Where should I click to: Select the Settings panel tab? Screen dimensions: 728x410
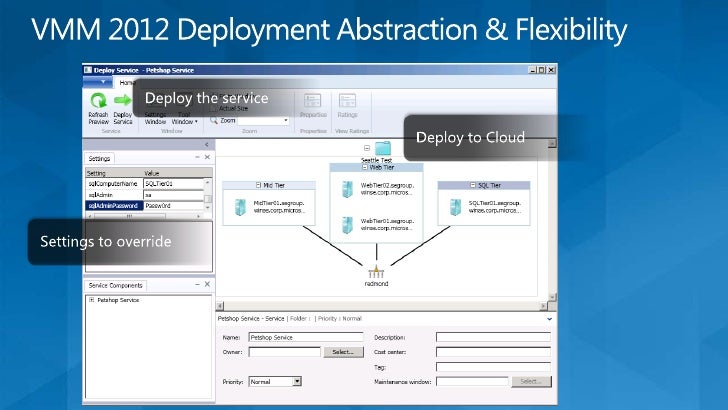pos(99,158)
